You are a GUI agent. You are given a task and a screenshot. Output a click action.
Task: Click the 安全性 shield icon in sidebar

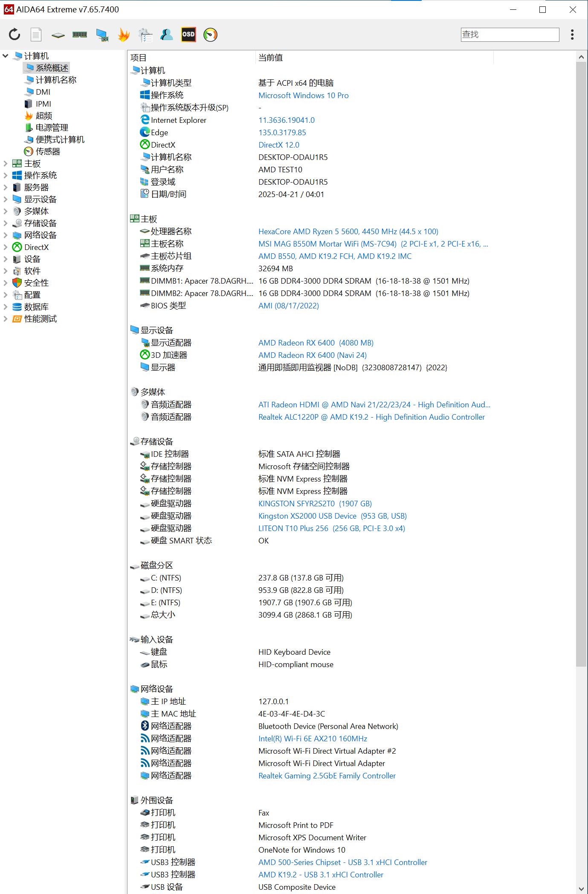[17, 283]
